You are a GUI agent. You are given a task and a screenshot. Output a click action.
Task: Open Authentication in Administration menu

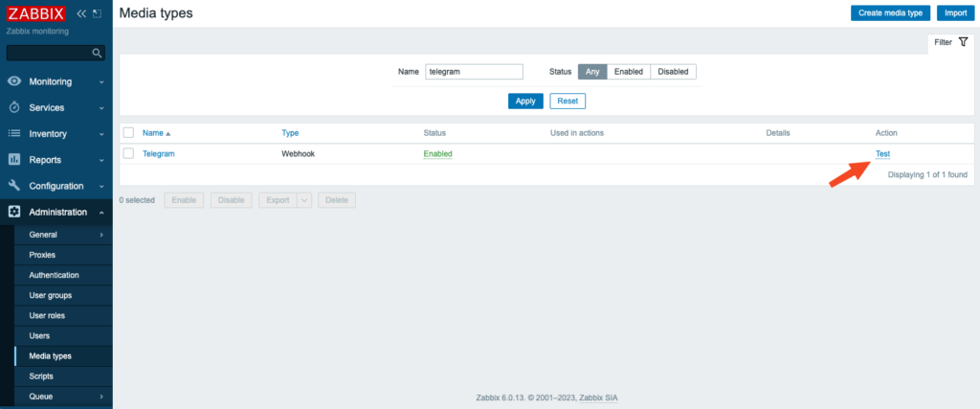coord(63,275)
